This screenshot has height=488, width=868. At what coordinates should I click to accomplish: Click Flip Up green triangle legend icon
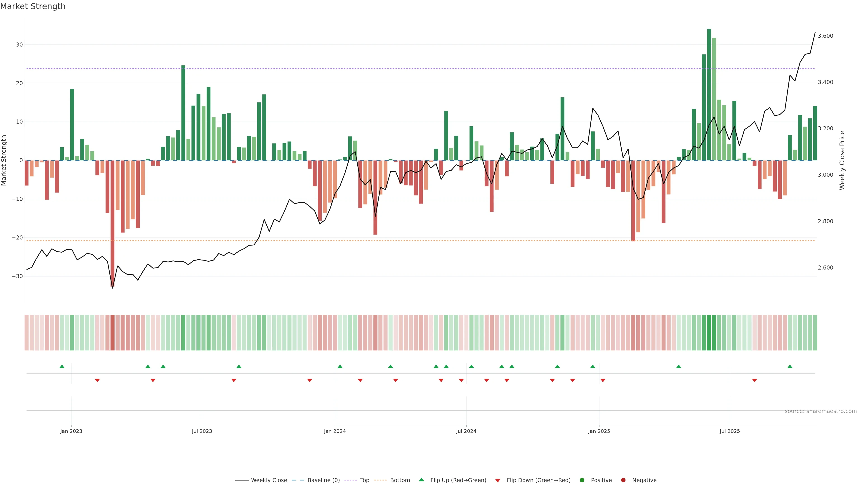[x=421, y=480]
